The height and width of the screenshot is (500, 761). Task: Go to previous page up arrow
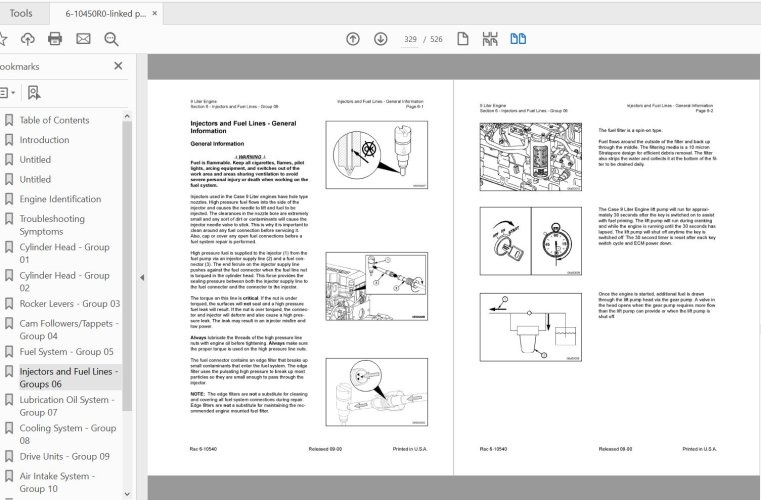353,39
